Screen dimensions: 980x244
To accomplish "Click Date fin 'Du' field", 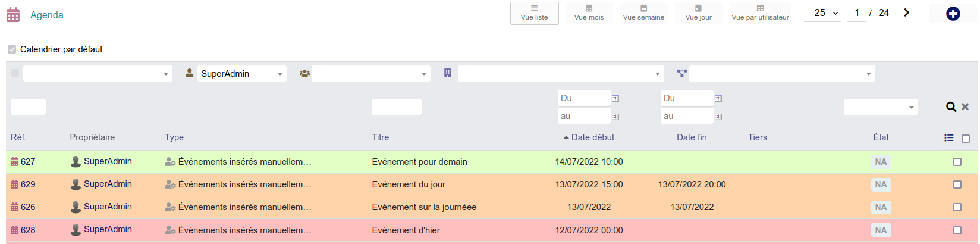I will pos(687,98).
